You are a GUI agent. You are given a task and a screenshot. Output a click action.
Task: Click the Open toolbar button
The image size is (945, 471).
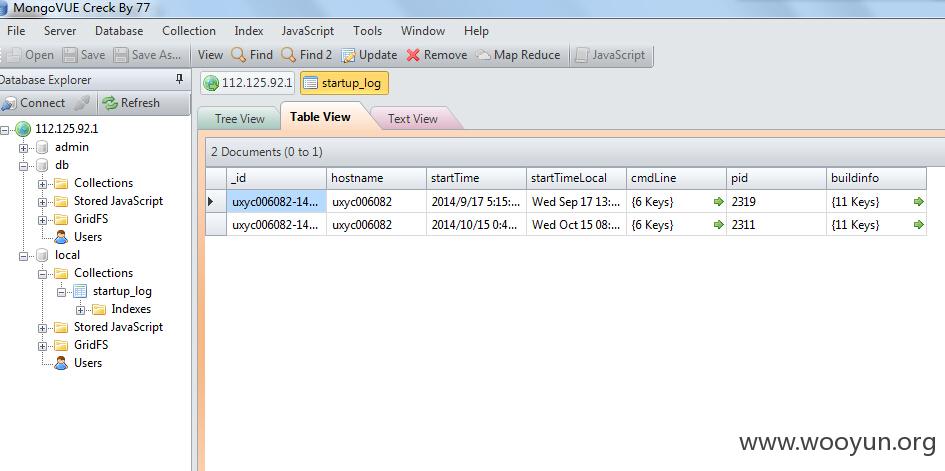[x=31, y=55]
